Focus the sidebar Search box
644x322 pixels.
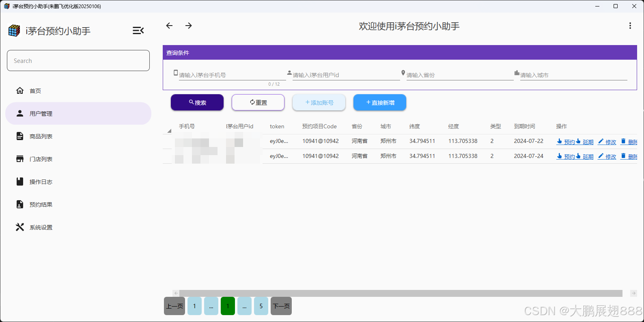tap(78, 61)
